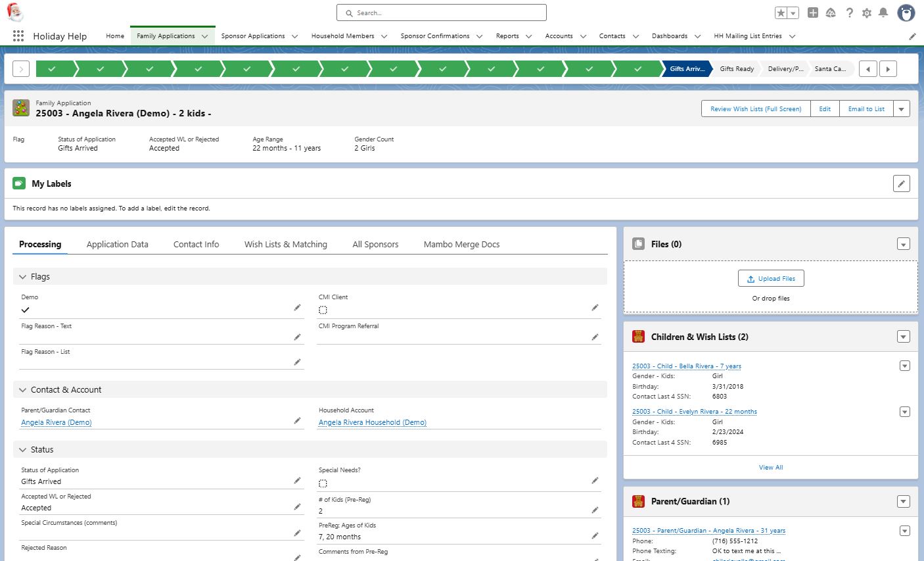Open the App Launcher grid icon
The width and height of the screenshot is (924, 561).
pyautogui.click(x=18, y=36)
